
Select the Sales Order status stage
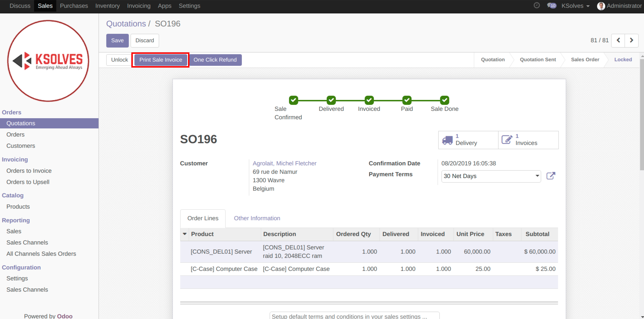tap(585, 60)
